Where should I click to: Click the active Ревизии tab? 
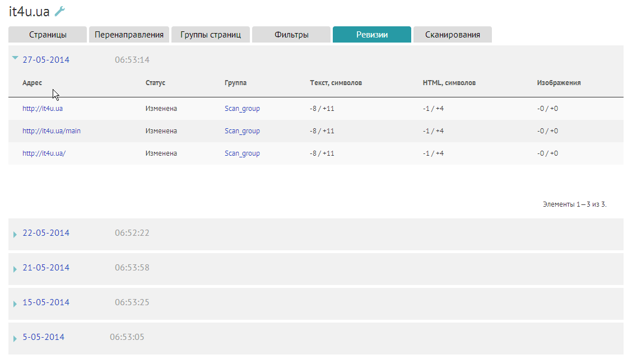point(372,35)
